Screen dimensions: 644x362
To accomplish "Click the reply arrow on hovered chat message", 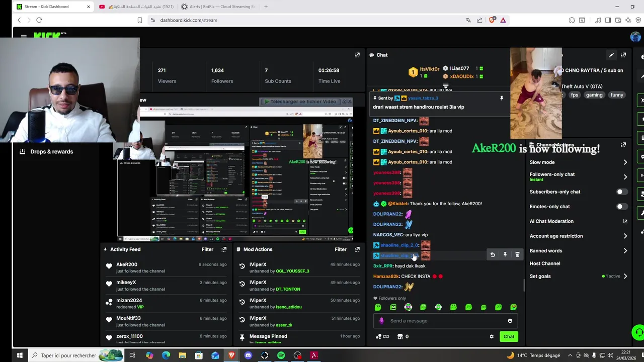I will [x=493, y=255].
